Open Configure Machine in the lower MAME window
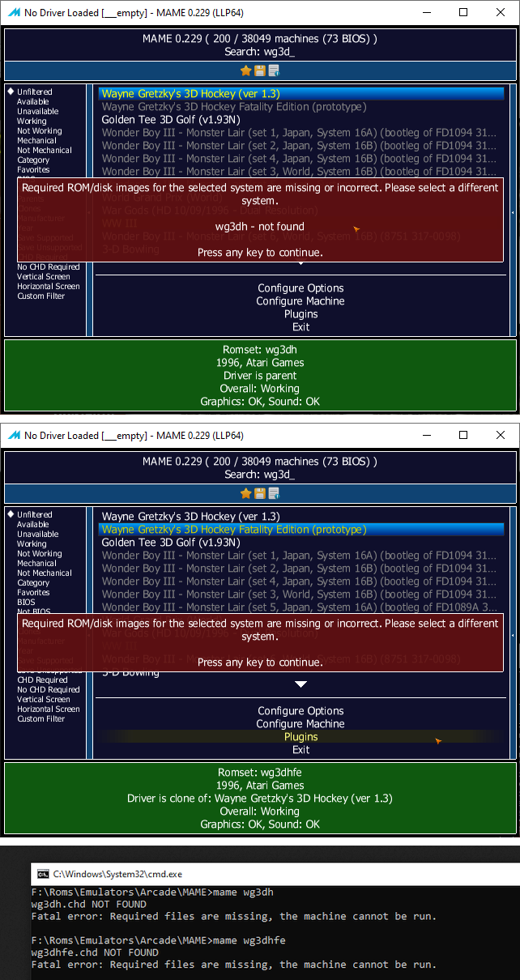This screenshot has height=980, width=520. tap(300, 723)
